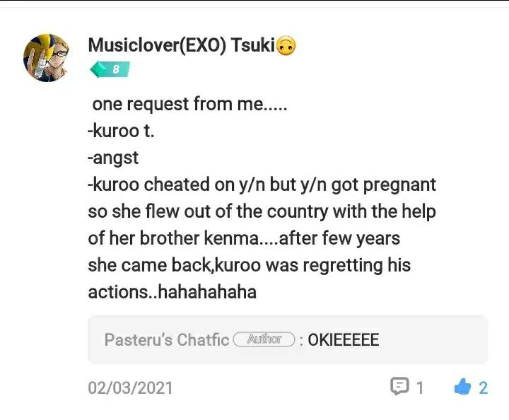Click the gray author reply preview box
This screenshot has height=420, width=509.
pos(424,339)
